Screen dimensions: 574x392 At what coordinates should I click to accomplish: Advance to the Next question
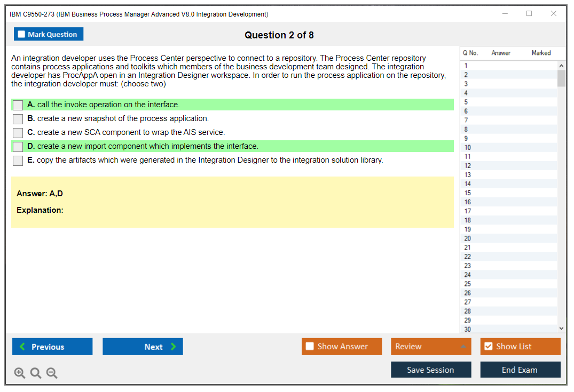[x=143, y=347]
